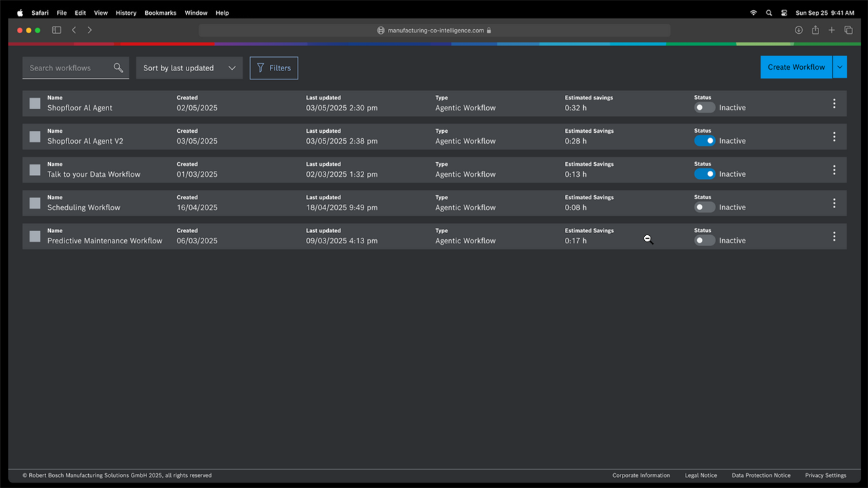Open a new tab with plus icon
Screen dimensions: 868x488
click(x=831, y=30)
